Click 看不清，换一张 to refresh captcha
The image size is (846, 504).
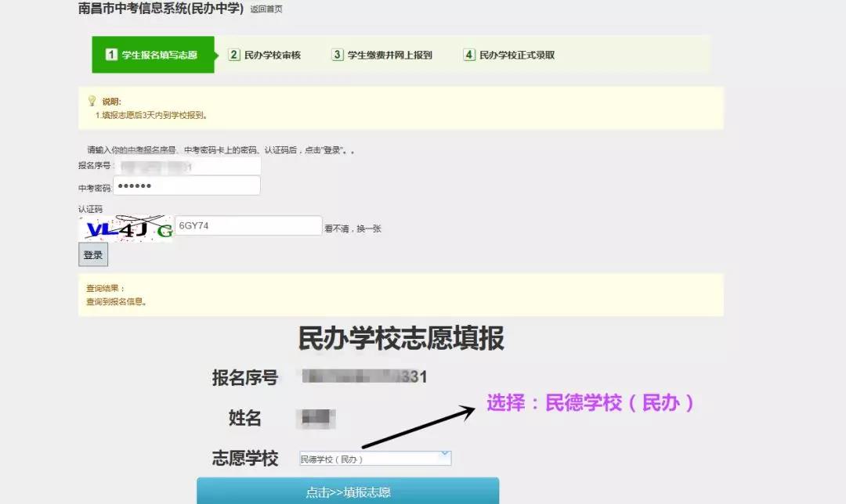pos(352,229)
